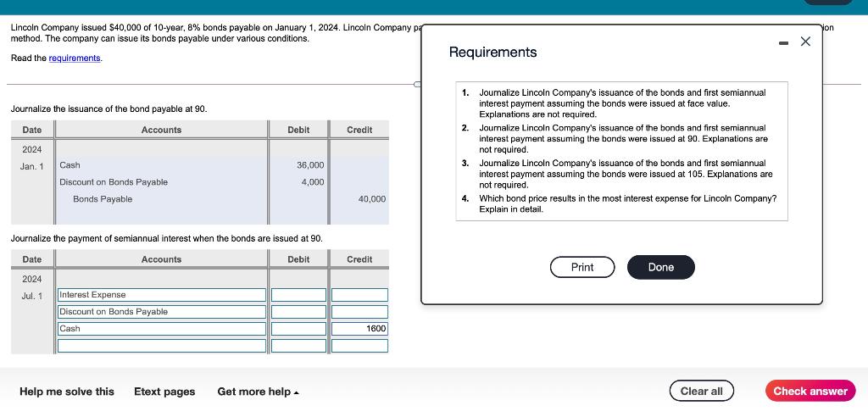Screen dimensions: 868x417
Task: Click requirement 1 about face value issuance
Action: (622, 103)
